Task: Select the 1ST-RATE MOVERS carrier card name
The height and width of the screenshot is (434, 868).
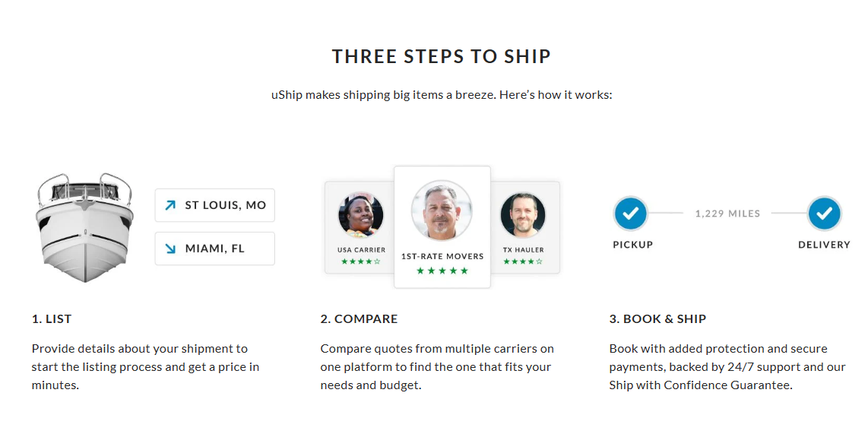Action: pos(442,256)
